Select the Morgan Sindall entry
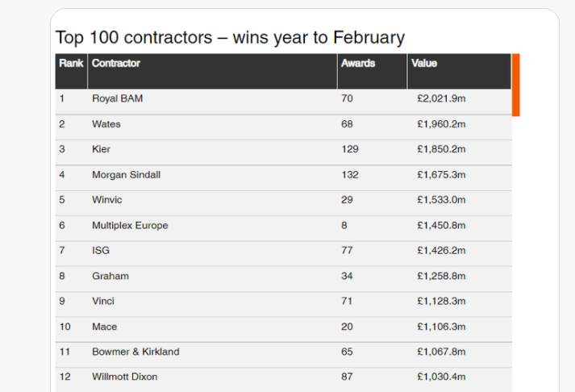575x392 pixels. pos(126,175)
